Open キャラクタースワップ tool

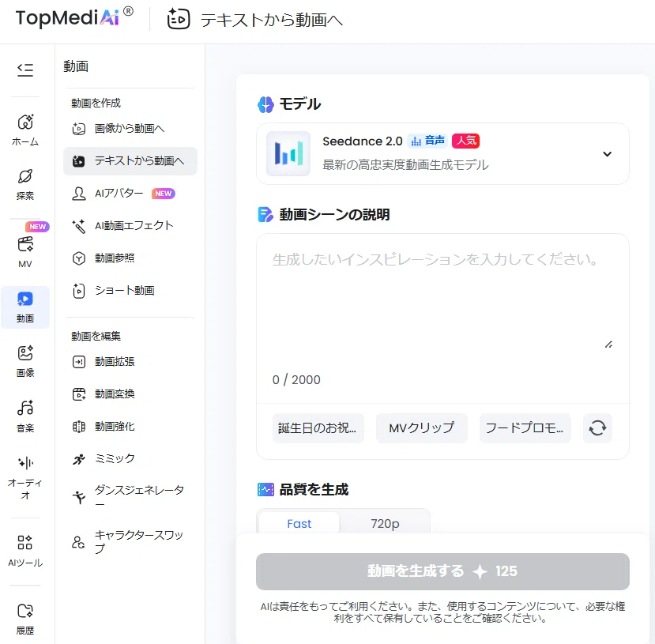pyautogui.click(x=130, y=542)
